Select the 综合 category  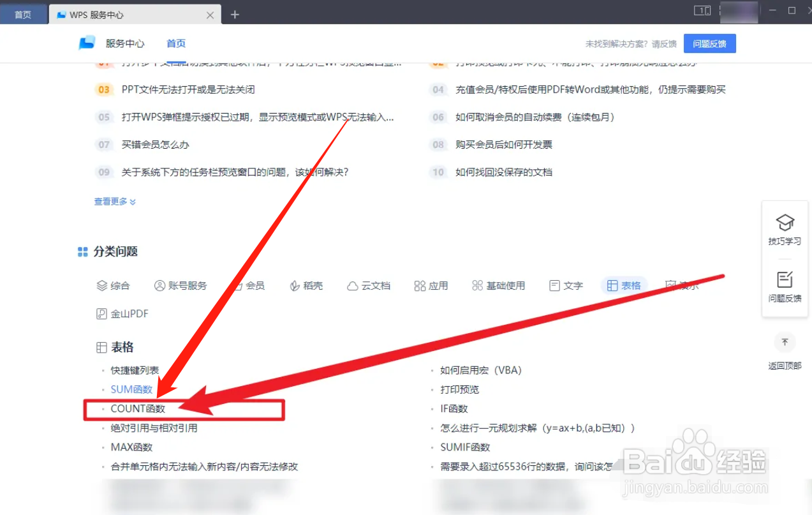click(x=113, y=285)
